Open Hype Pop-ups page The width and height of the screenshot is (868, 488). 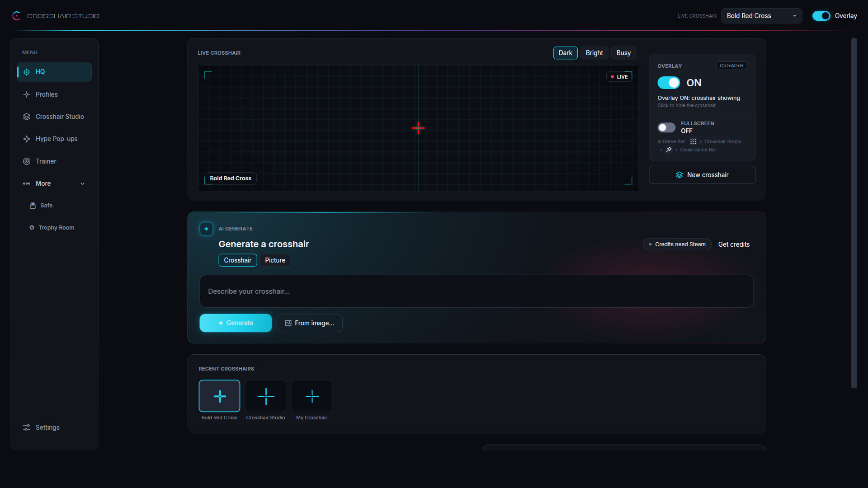[54, 139]
